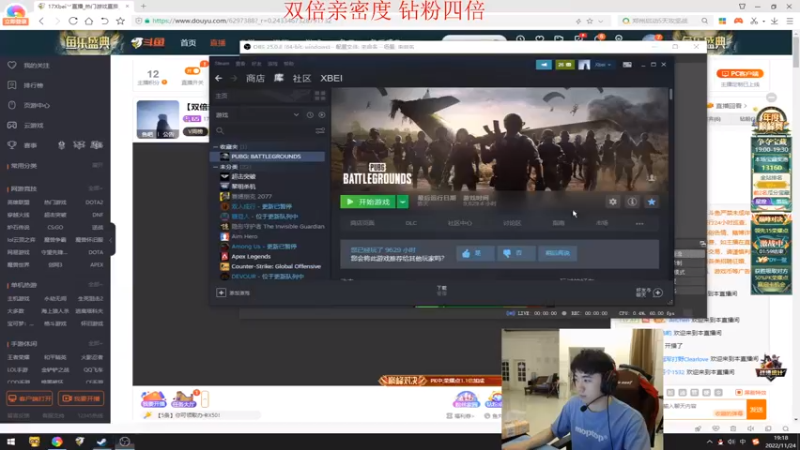Image resolution: width=800 pixels, height=450 pixels.
Task: Click Steam game page vertical scrollbar
Action: [x=670, y=95]
